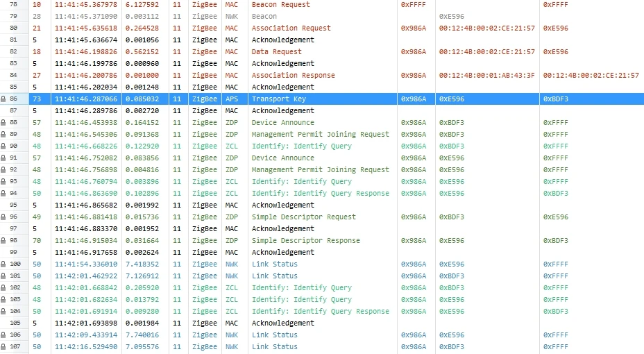Click the lock icon on packet row 94

coord(3,194)
